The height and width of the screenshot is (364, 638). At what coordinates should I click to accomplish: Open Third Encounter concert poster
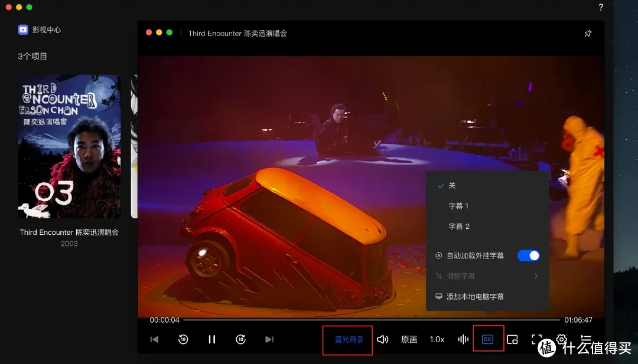point(69,147)
